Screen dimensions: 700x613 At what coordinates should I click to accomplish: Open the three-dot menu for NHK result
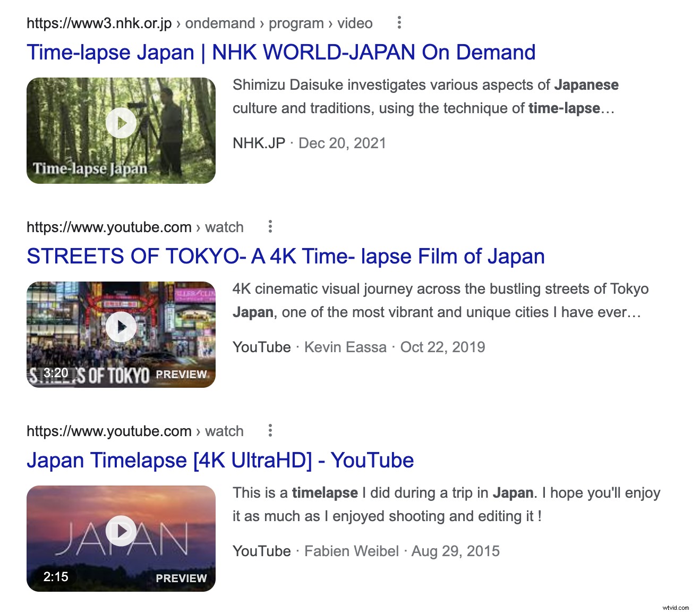tap(399, 23)
